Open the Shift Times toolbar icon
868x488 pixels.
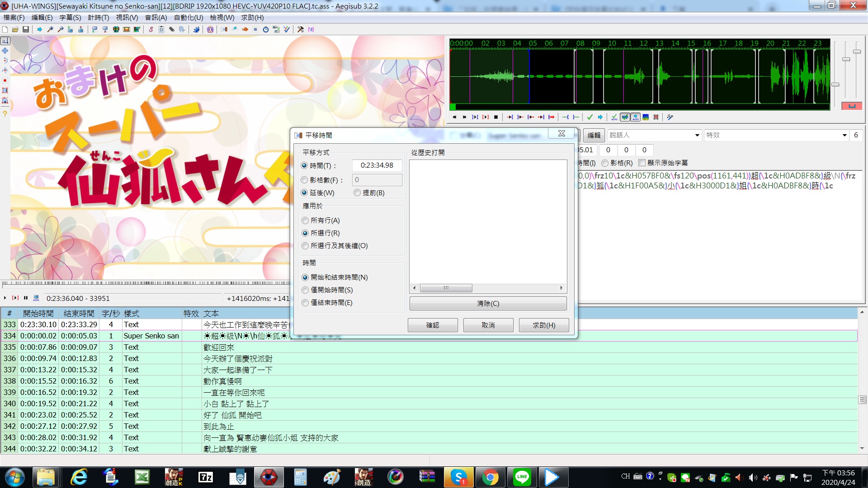[x=224, y=29]
